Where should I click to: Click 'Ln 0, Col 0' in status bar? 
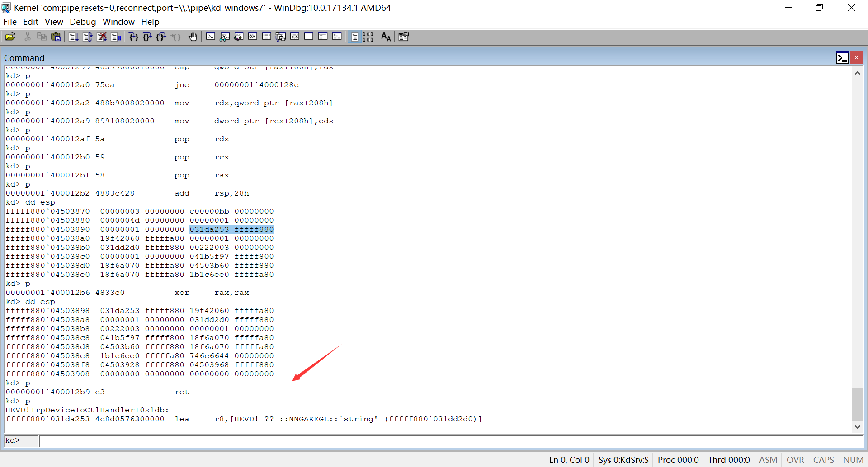[569, 460]
